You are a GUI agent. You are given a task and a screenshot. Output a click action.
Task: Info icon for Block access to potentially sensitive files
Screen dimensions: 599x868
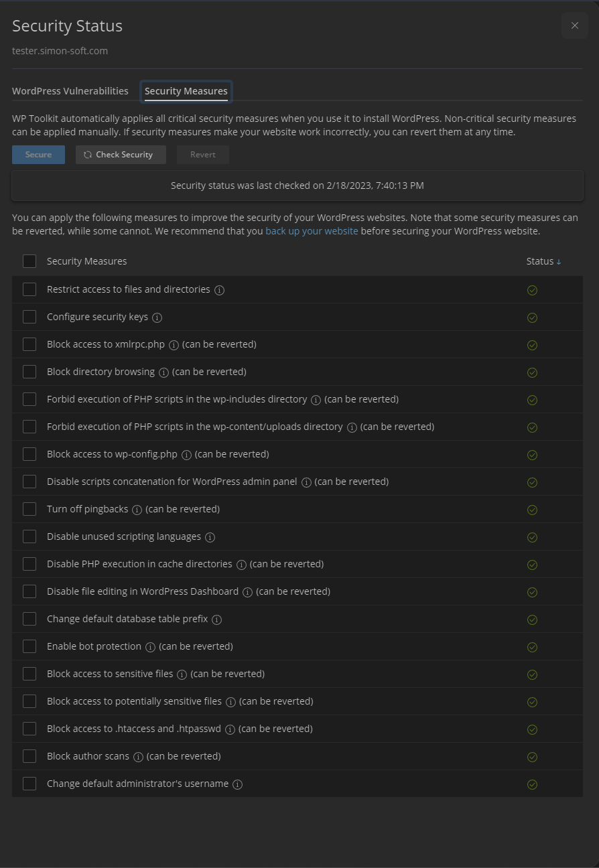230,702
